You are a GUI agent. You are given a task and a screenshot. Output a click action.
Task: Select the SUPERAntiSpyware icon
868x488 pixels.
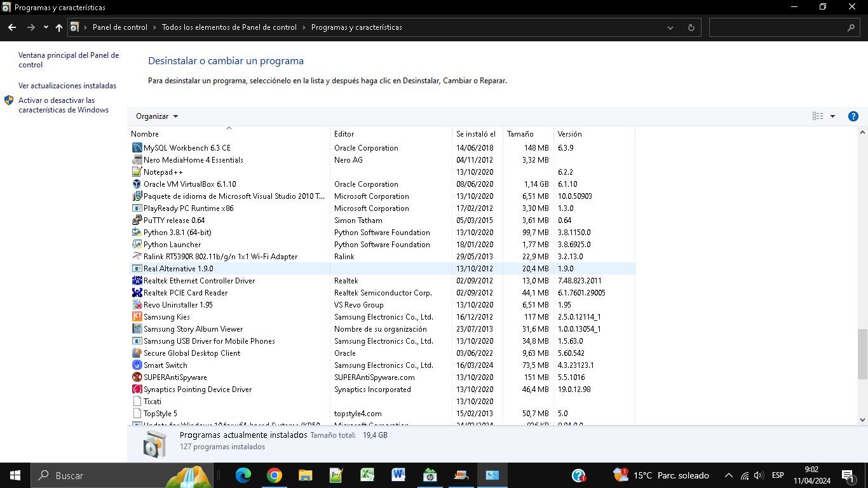point(137,377)
